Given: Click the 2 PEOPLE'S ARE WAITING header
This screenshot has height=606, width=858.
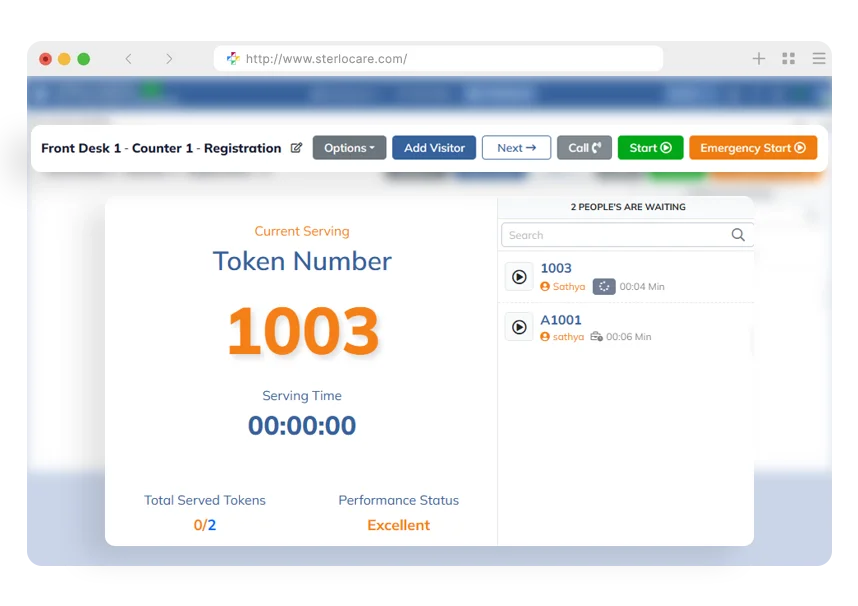Looking at the screenshot, I should 628,207.
